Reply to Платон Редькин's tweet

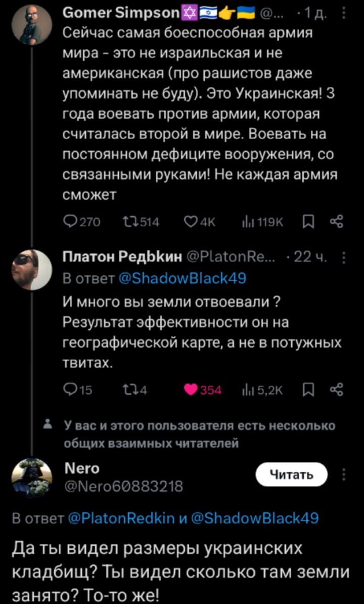tap(68, 390)
